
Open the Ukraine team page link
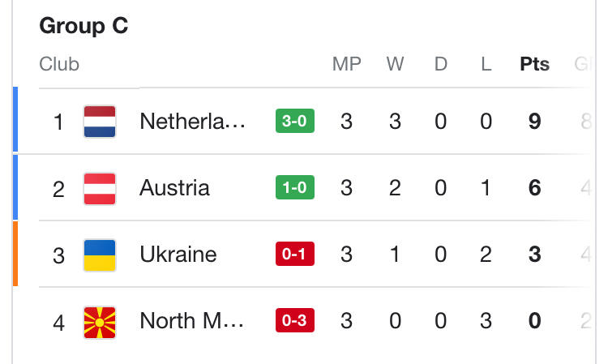click(178, 255)
